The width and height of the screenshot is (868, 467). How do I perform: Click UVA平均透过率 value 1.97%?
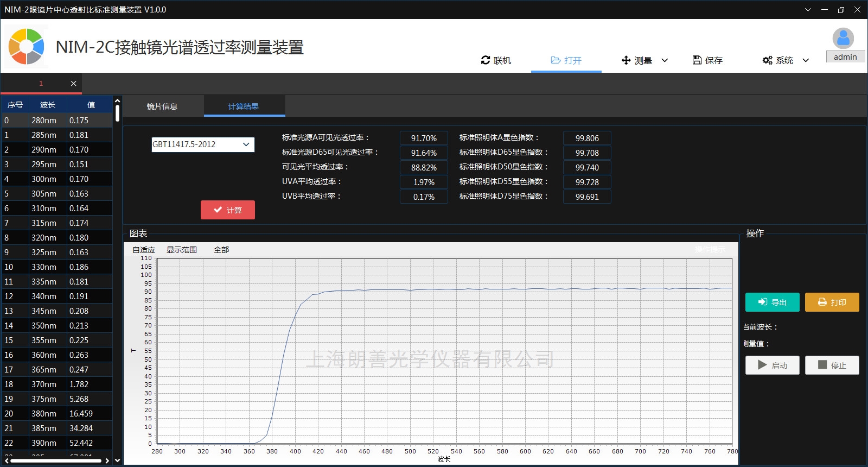pyautogui.click(x=424, y=182)
